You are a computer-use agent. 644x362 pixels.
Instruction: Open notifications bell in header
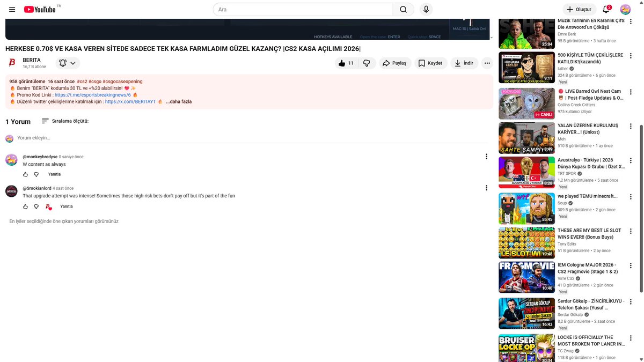click(606, 9)
